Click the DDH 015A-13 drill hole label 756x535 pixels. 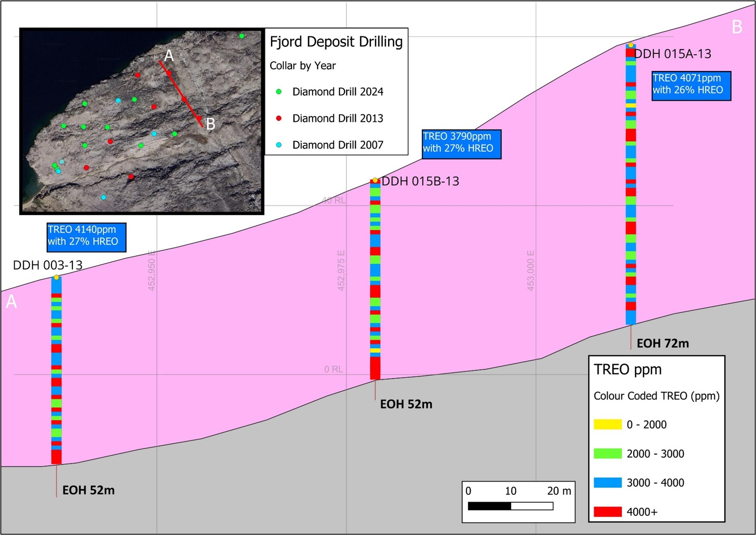(672, 54)
